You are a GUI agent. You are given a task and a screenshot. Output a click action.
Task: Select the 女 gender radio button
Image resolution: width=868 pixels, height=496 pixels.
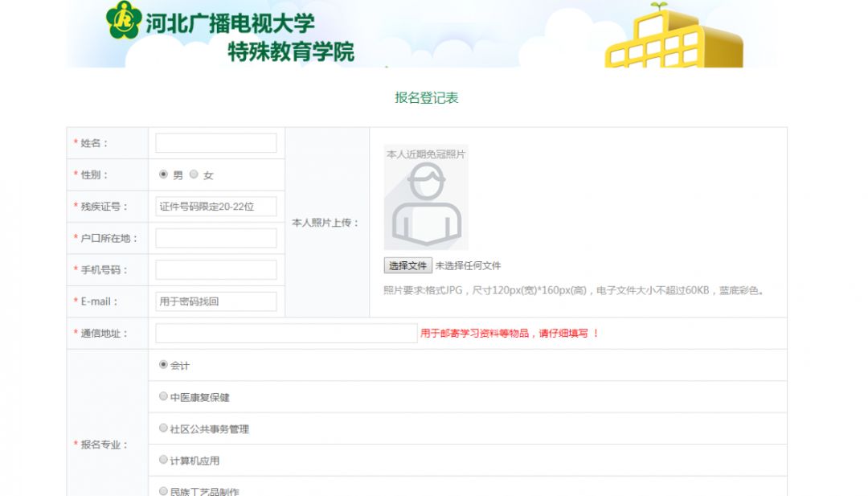(x=194, y=174)
